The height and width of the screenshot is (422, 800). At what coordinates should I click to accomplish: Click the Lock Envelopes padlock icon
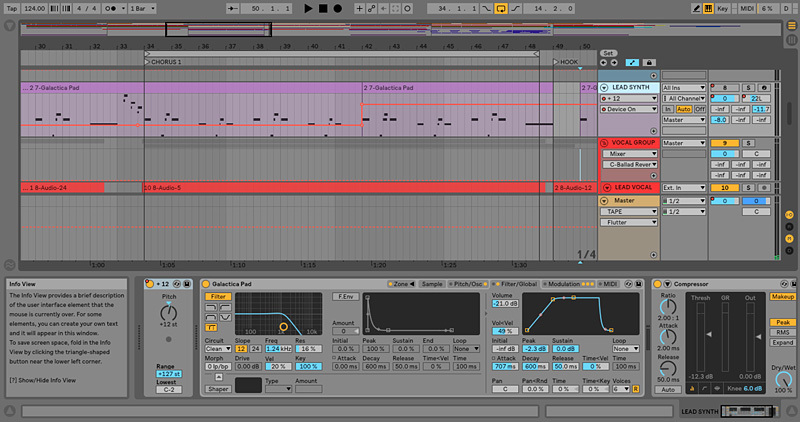click(648, 62)
